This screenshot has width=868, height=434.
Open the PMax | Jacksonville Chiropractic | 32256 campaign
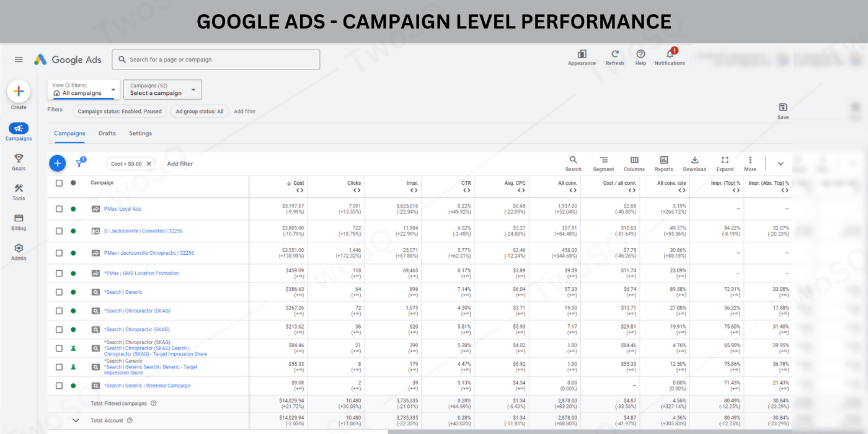[x=149, y=253]
